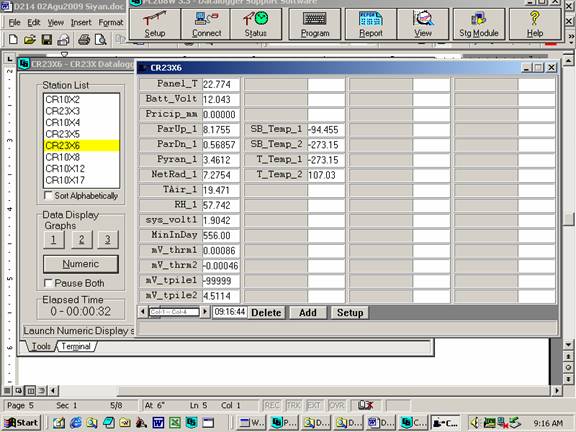Click the Col1 -- Col4 column slider
This screenshot has height=432, width=576.
[x=174, y=312]
